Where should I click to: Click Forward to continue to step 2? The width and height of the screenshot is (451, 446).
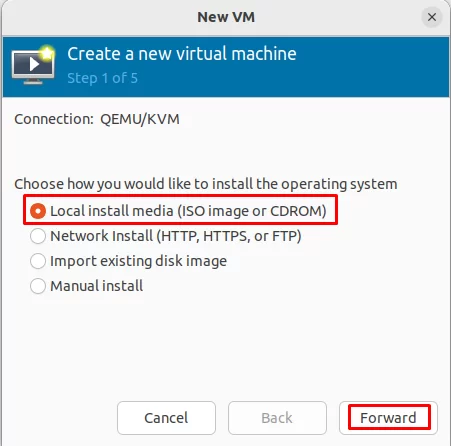(x=388, y=418)
